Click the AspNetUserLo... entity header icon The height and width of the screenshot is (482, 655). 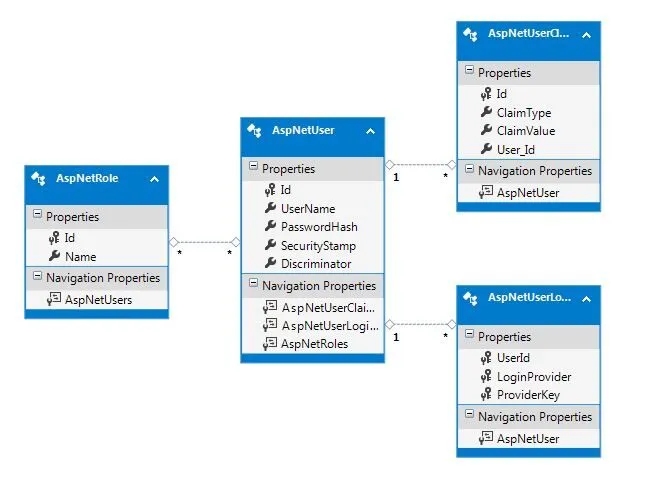tap(470, 298)
